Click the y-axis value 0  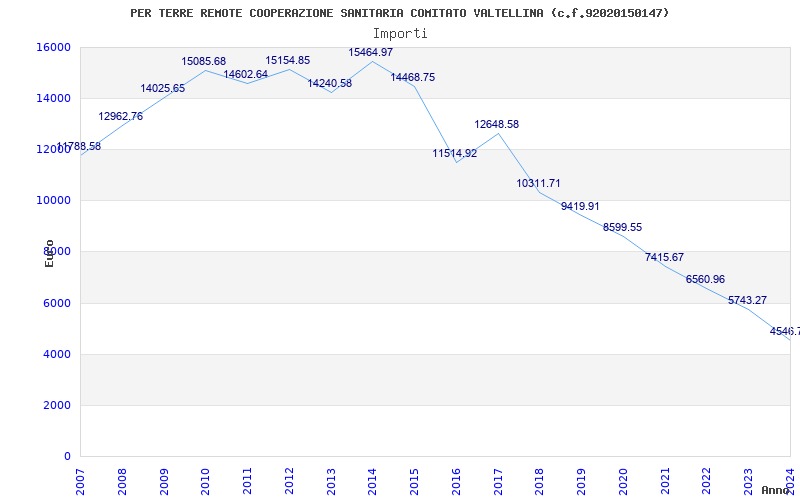67,456
